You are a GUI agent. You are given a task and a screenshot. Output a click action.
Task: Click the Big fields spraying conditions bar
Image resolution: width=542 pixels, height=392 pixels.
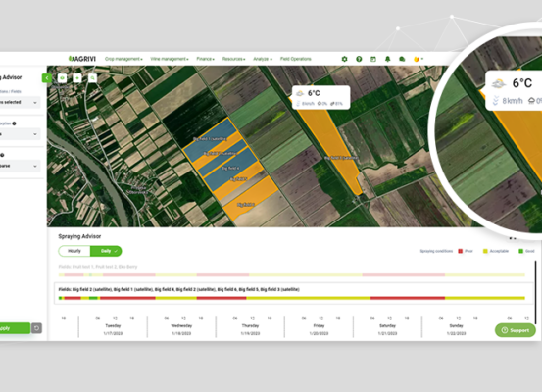click(292, 298)
